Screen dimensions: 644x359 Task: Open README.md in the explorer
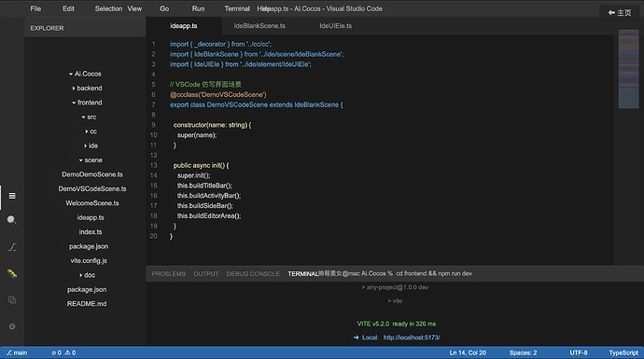[87, 304]
